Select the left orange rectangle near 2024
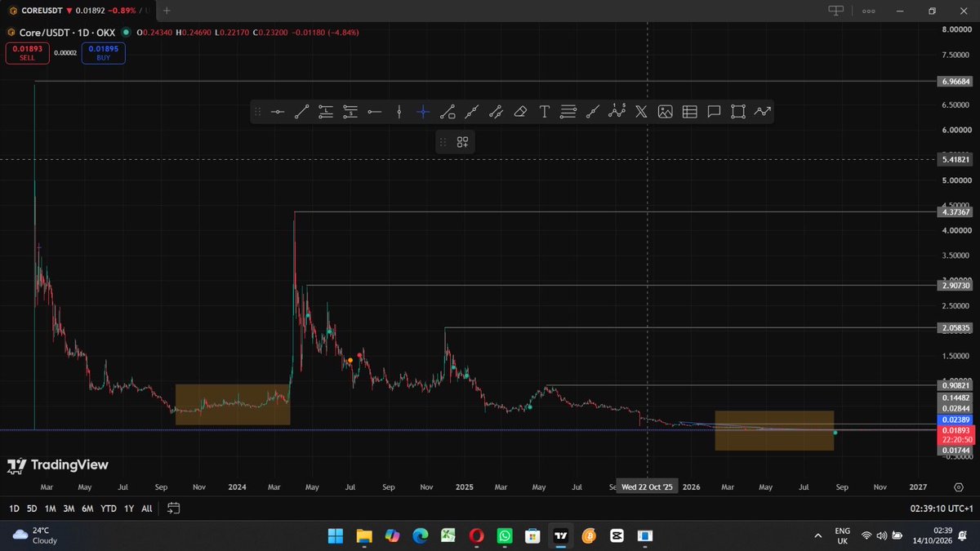980x551 pixels. coord(233,404)
